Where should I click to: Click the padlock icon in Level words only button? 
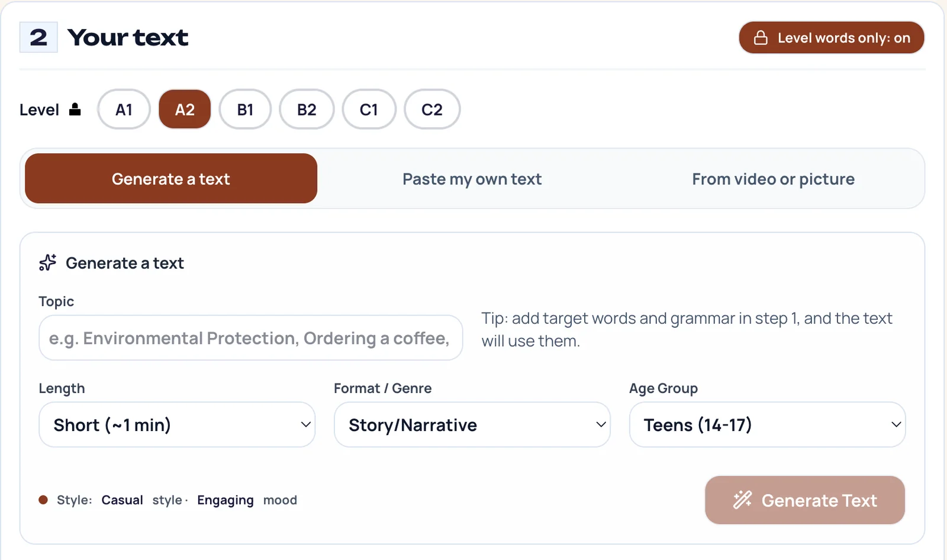pyautogui.click(x=761, y=38)
